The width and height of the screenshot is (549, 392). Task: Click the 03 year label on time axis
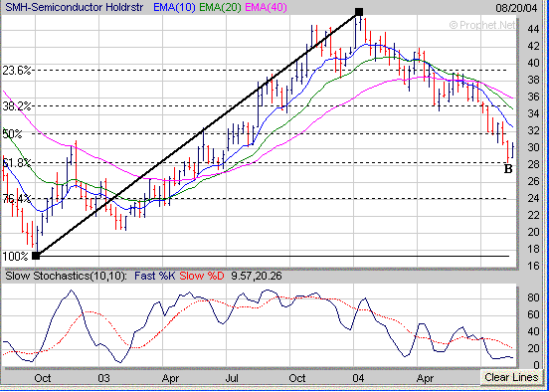pyautogui.click(x=104, y=378)
